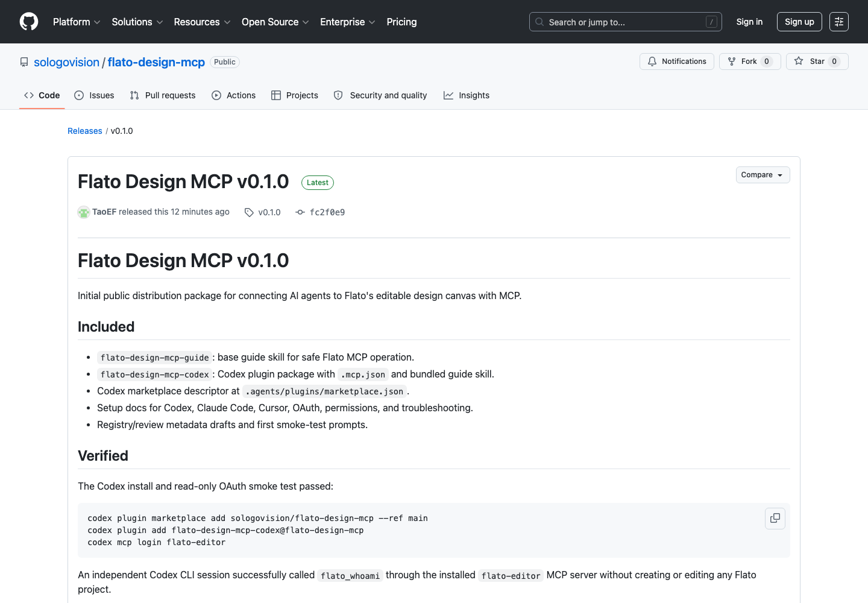Open the GitHub home logo

(29, 22)
